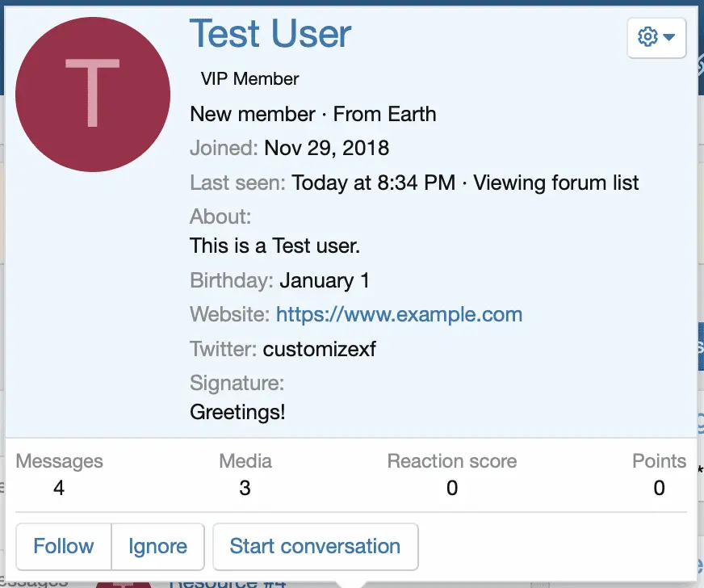Open the media count number 3
The width and height of the screenshot is (704, 588).
click(x=245, y=488)
